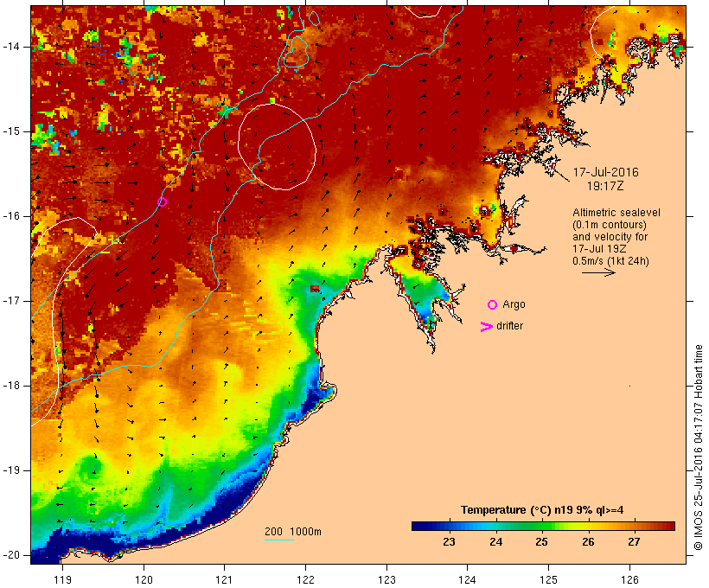The image size is (709, 588).
Task: Click the longitude label 119
Action: [62, 579]
